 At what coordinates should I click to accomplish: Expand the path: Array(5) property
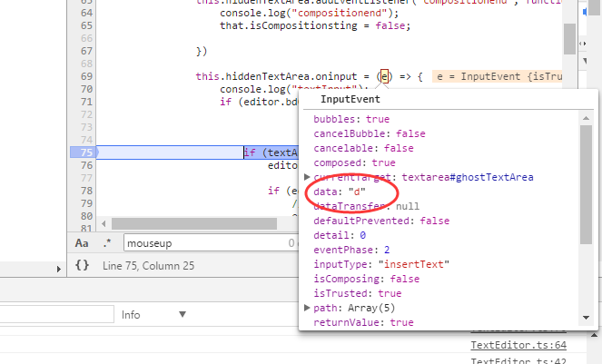point(307,308)
